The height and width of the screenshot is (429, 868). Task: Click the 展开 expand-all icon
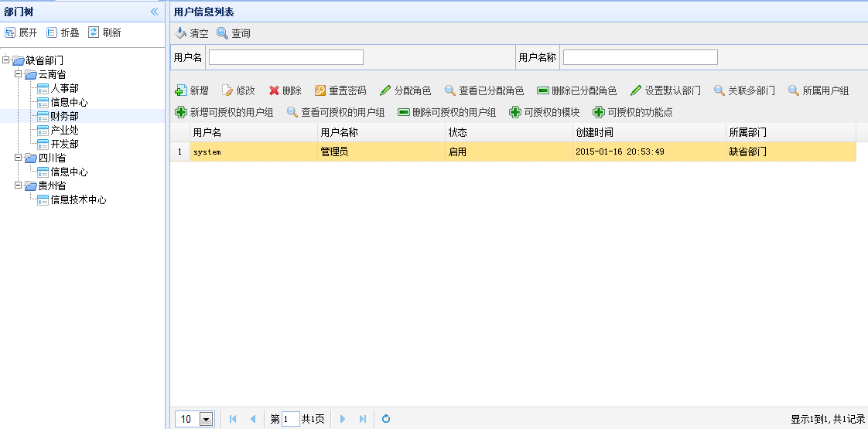point(9,32)
